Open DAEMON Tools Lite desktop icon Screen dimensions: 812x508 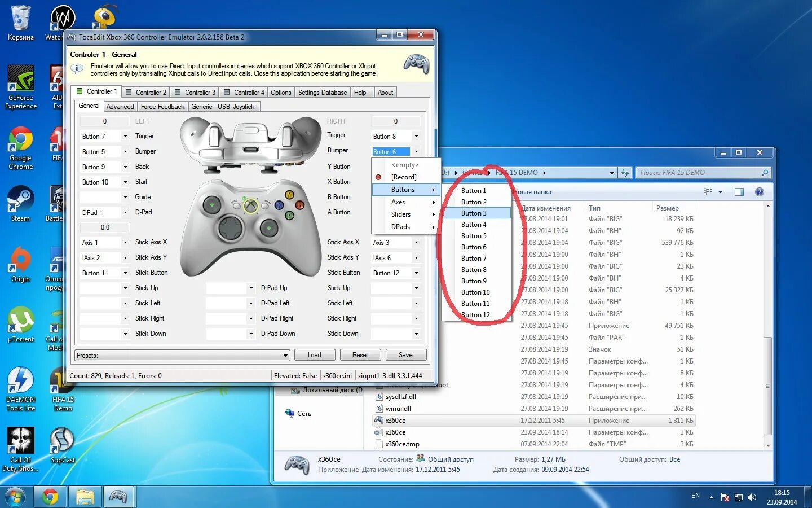pos(21,389)
